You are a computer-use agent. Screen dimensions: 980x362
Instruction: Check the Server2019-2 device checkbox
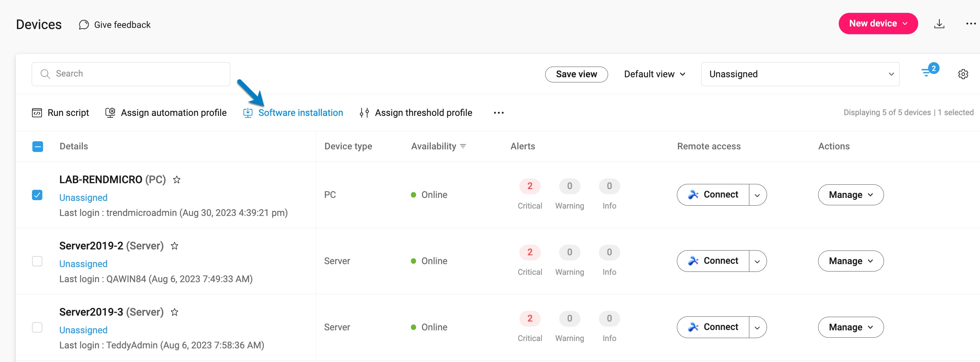point(37,261)
